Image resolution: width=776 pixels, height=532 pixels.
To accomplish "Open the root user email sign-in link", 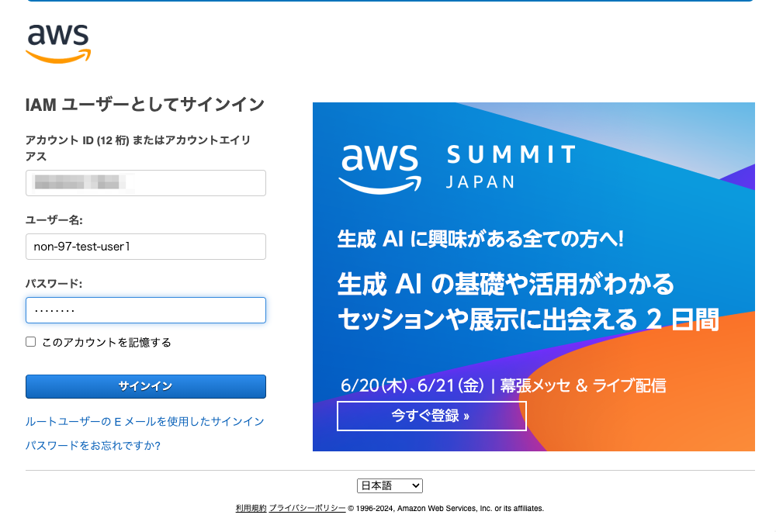I will click(145, 421).
